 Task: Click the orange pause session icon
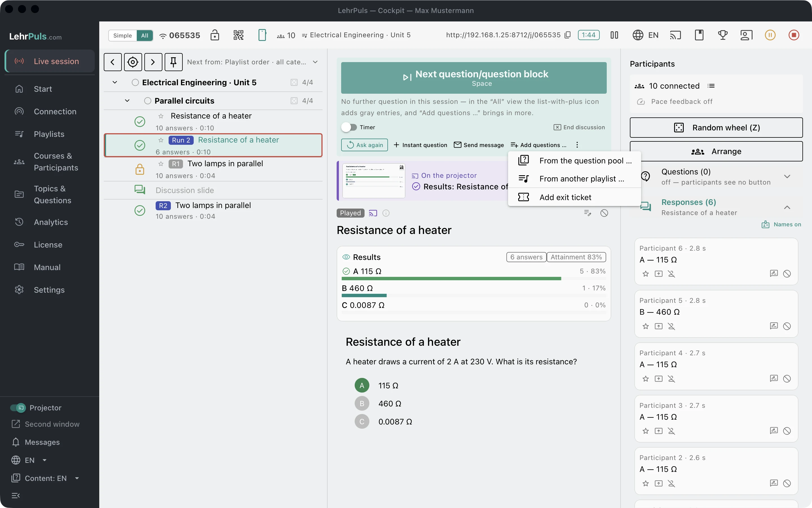click(x=770, y=35)
